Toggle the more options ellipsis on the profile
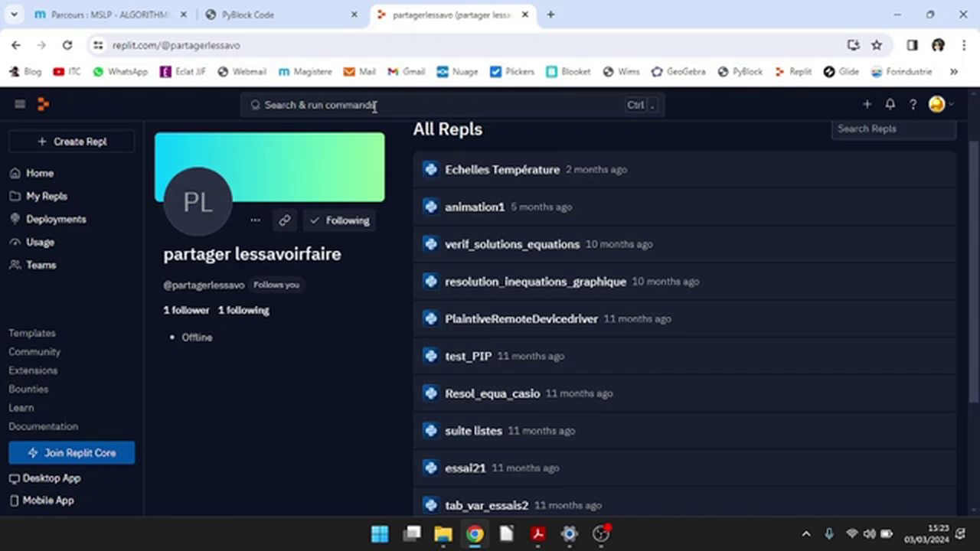Image resolution: width=980 pixels, height=551 pixels. (255, 220)
